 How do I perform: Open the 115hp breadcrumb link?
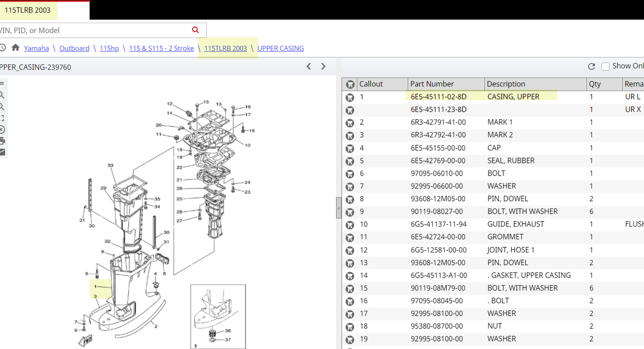tap(109, 48)
